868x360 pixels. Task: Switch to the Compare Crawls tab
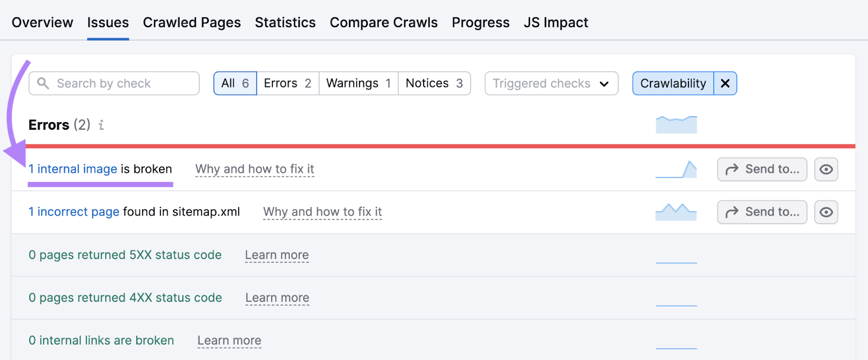point(384,22)
